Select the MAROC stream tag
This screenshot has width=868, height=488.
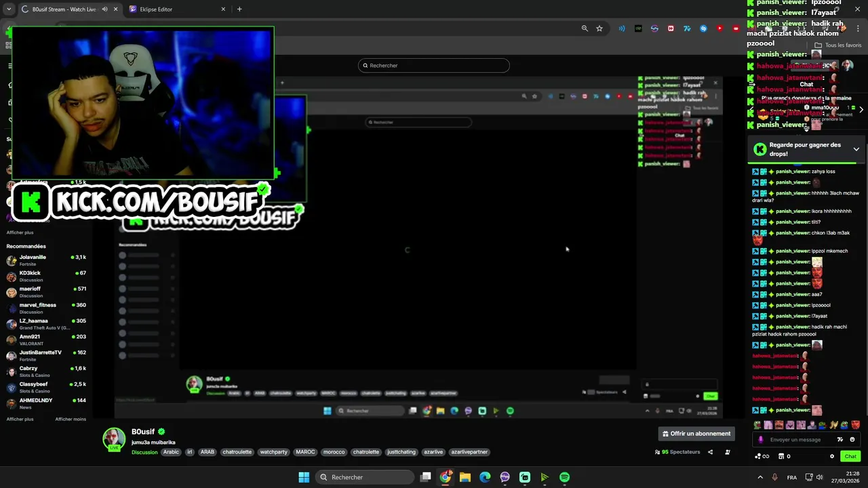click(x=305, y=452)
